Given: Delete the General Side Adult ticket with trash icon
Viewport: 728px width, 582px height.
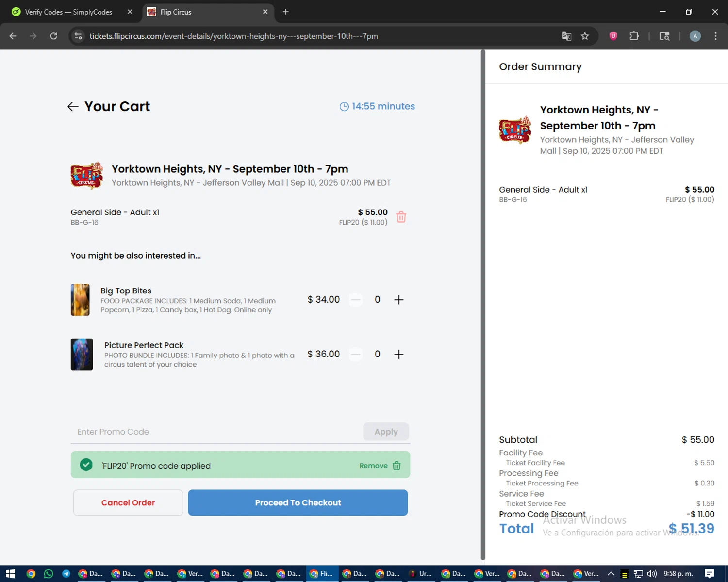Looking at the screenshot, I should (x=401, y=217).
